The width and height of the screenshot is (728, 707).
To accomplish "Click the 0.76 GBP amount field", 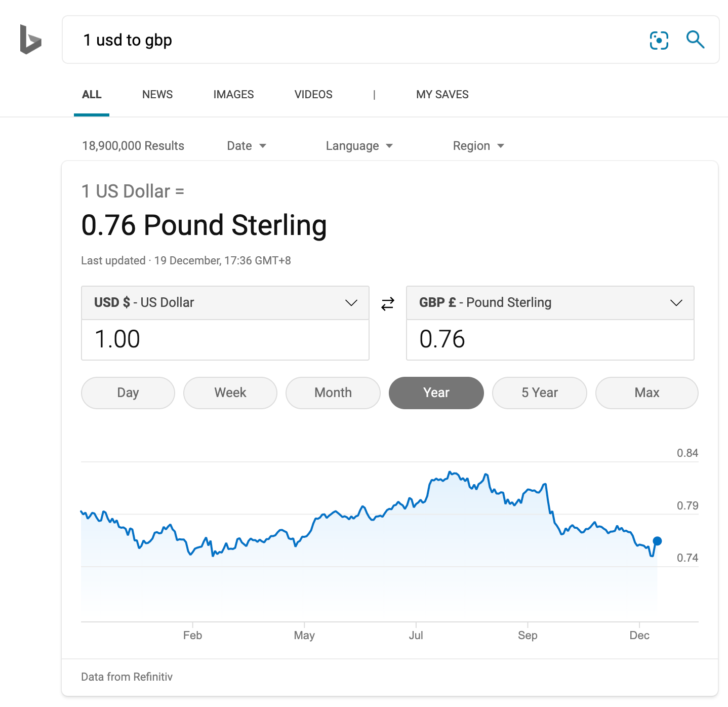I will (550, 340).
